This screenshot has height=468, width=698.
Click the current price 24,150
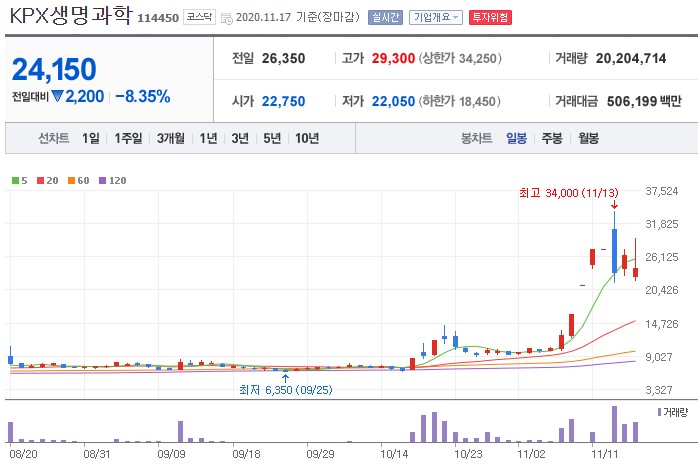pyautogui.click(x=54, y=69)
